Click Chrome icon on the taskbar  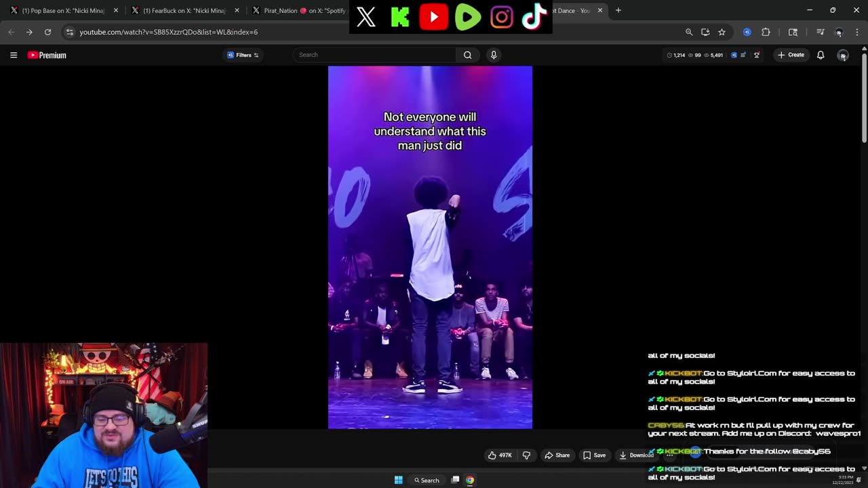470,480
